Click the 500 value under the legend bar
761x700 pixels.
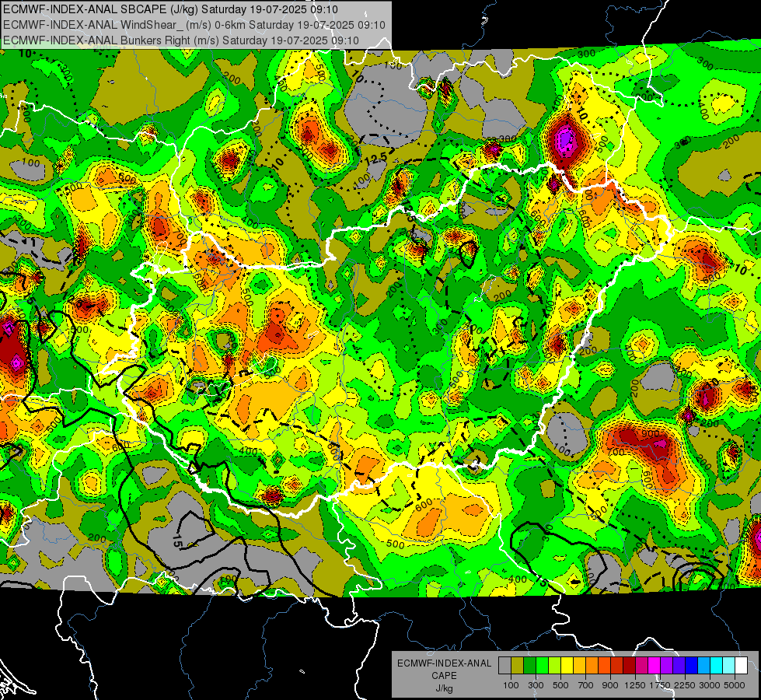click(x=560, y=685)
